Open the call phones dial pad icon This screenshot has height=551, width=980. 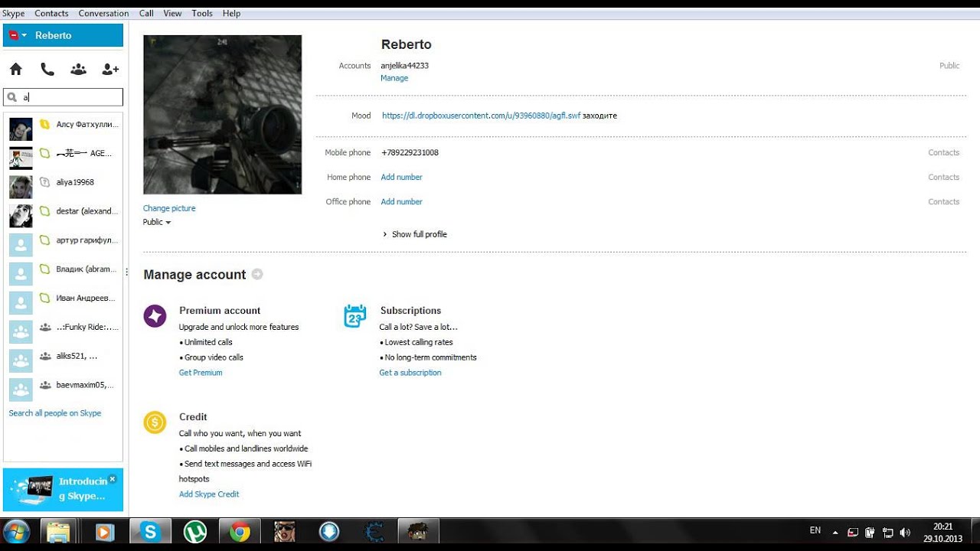pos(47,69)
